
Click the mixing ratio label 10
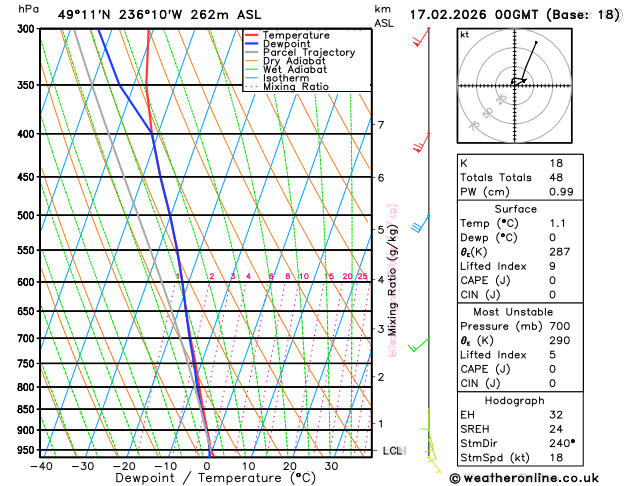click(x=304, y=276)
